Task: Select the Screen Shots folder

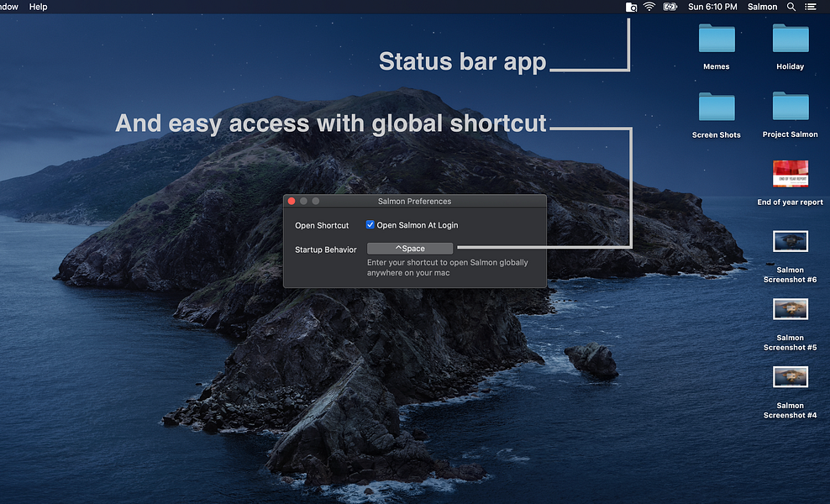Action: pyautogui.click(x=717, y=107)
